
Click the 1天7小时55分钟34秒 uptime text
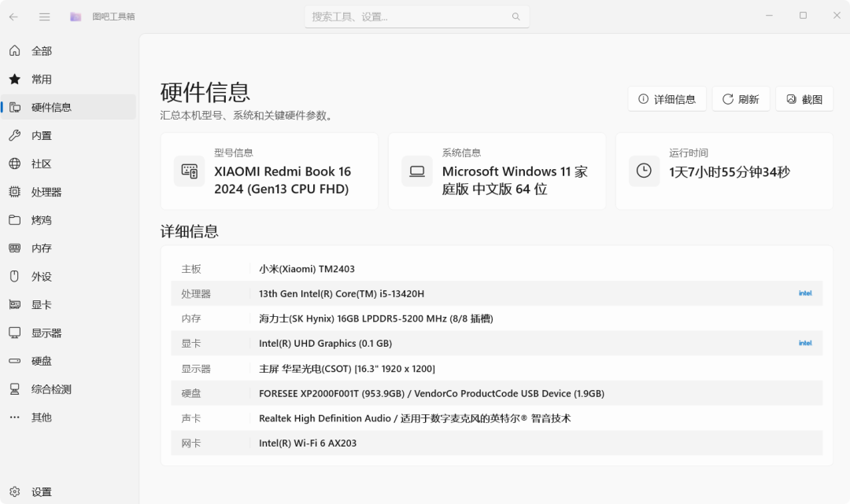(729, 172)
